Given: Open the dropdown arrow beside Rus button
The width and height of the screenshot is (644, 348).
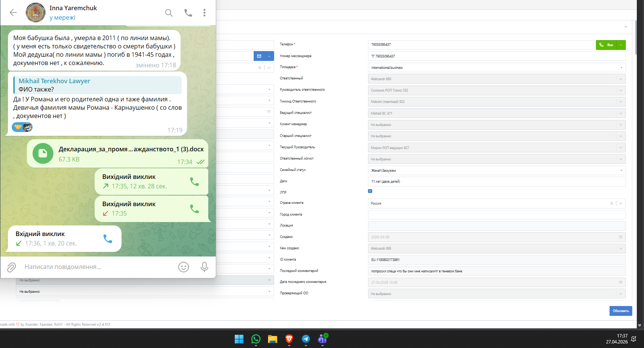Looking at the screenshot, I should click(621, 45).
